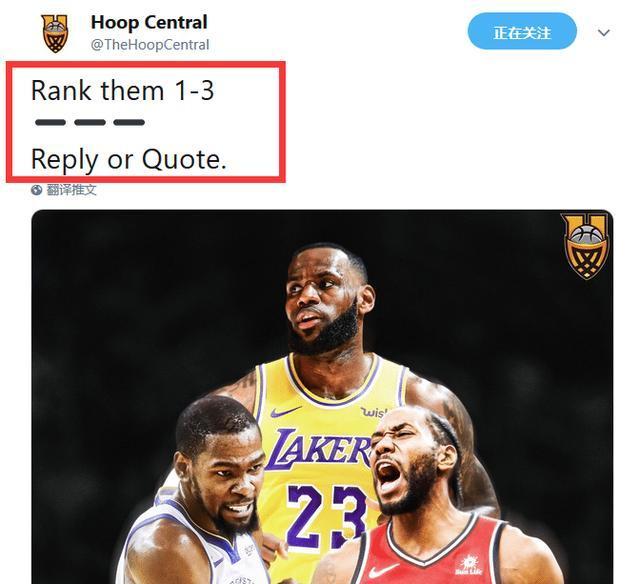Click the wish sponsor patch on Lakers jersey
The width and height of the screenshot is (640, 584).
(373, 412)
